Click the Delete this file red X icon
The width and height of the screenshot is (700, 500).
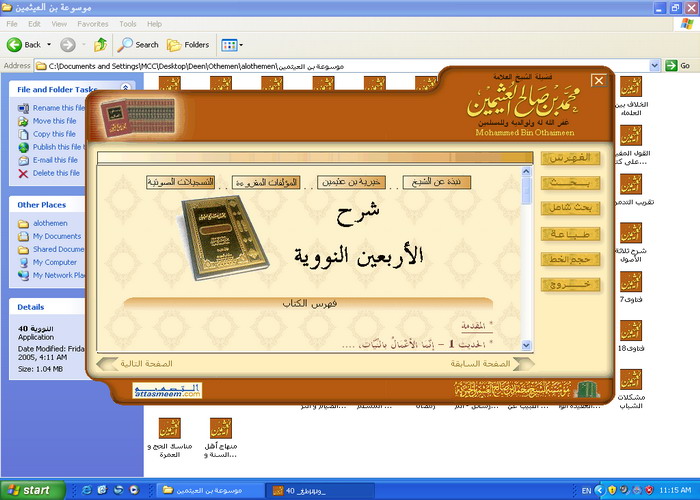coord(23,173)
